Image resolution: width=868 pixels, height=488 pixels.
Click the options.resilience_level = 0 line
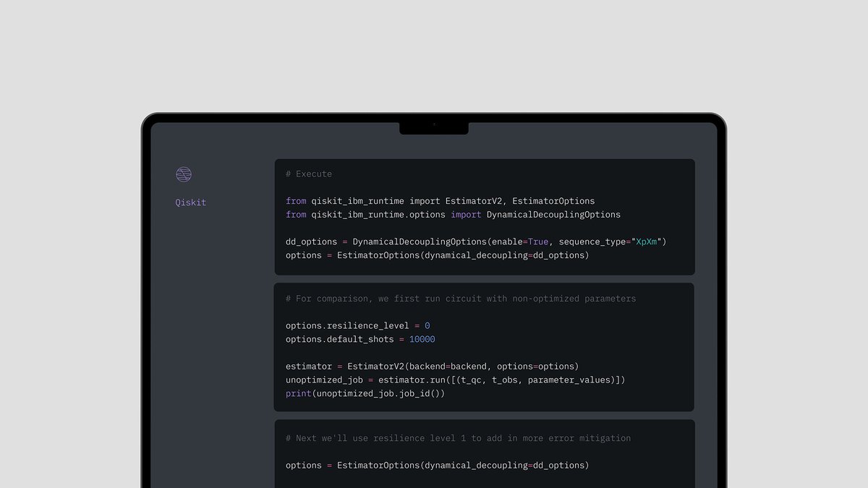[x=358, y=326]
